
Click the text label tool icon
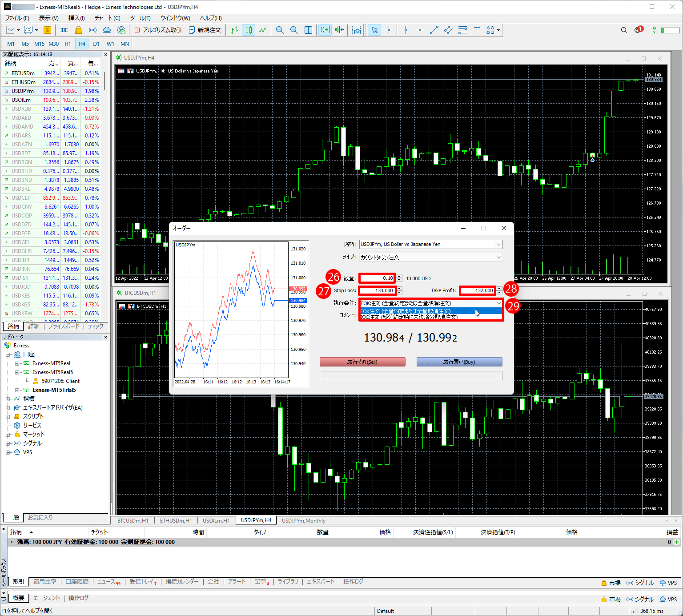tap(477, 30)
